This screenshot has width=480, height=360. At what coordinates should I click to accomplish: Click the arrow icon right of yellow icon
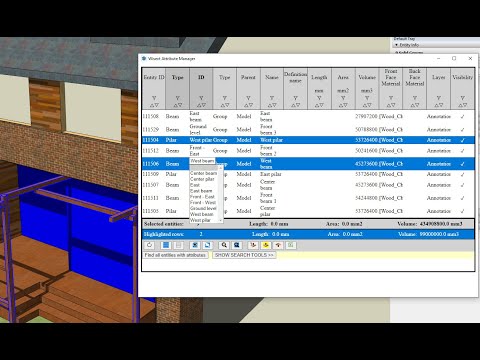pyautogui.click(x=278, y=245)
